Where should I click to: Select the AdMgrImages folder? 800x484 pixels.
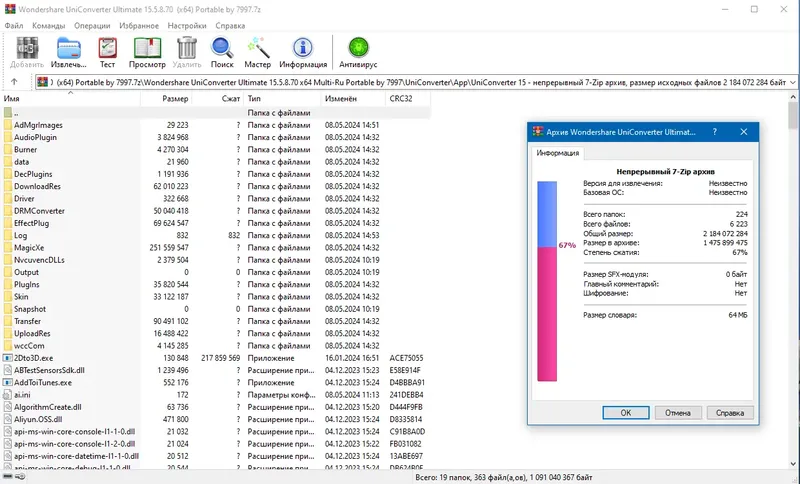[38, 125]
